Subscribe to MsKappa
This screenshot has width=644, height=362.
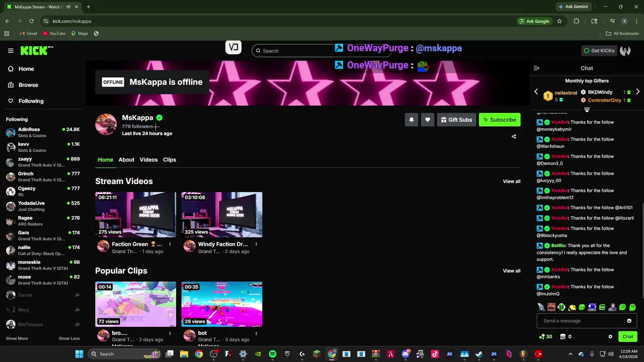(500, 120)
